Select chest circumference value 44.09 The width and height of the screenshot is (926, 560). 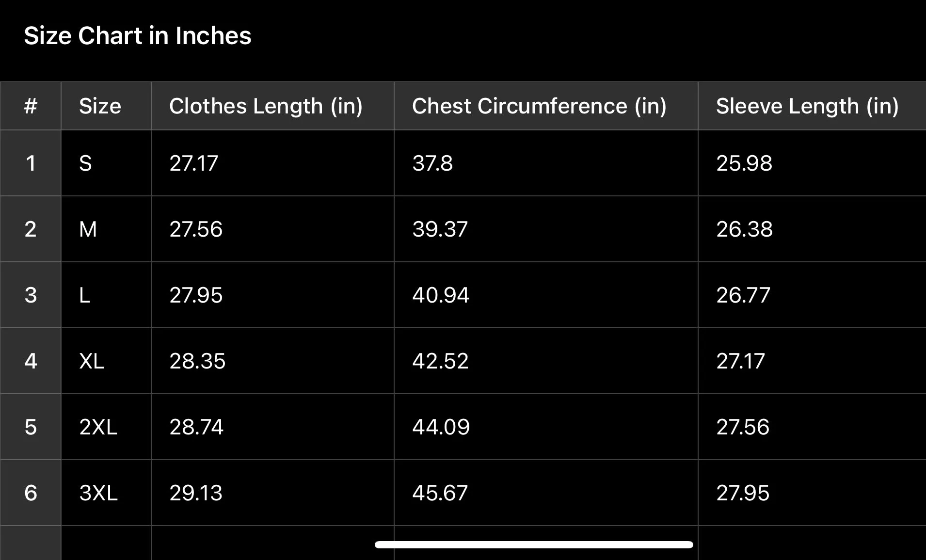coord(546,427)
